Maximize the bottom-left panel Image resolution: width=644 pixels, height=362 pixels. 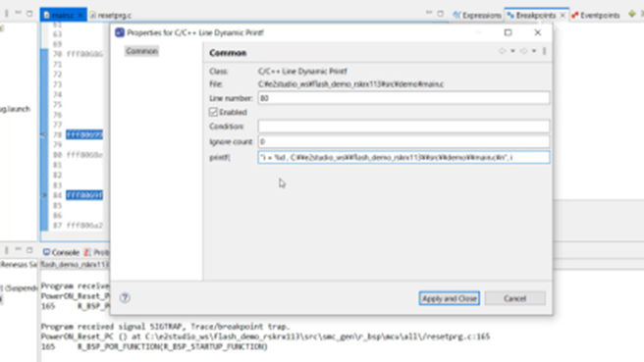coord(29,250)
